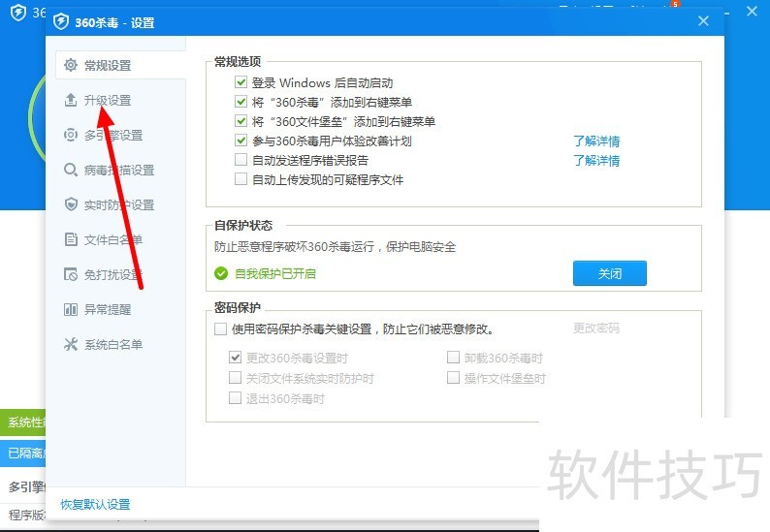Click the green 系统性能 button in main window

point(22,422)
